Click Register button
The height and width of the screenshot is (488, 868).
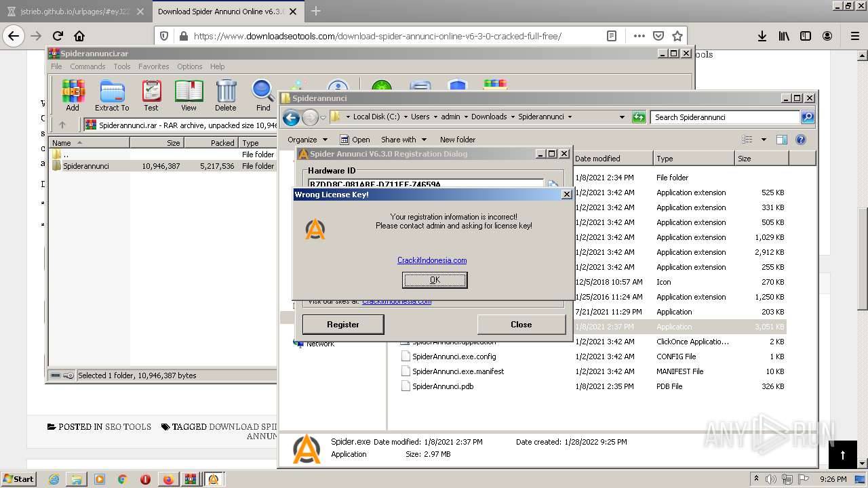pos(343,325)
